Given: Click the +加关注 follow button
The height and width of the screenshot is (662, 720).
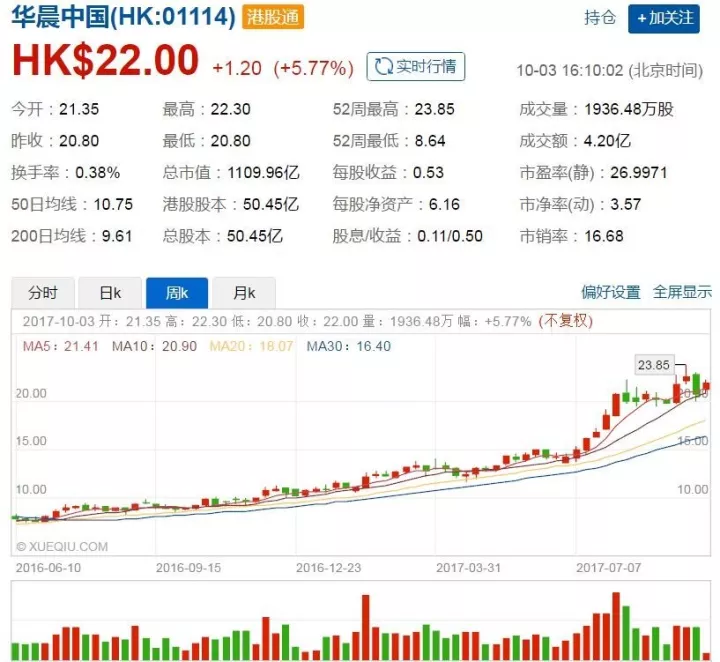Looking at the screenshot, I should point(664,18).
